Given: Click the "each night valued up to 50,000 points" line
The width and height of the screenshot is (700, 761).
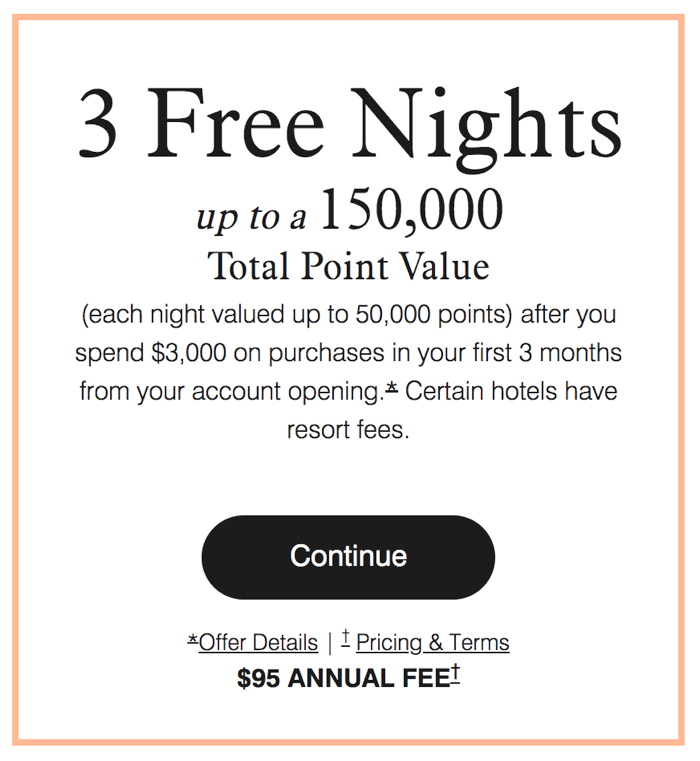Looking at the screenshot, I should [297, 314].
